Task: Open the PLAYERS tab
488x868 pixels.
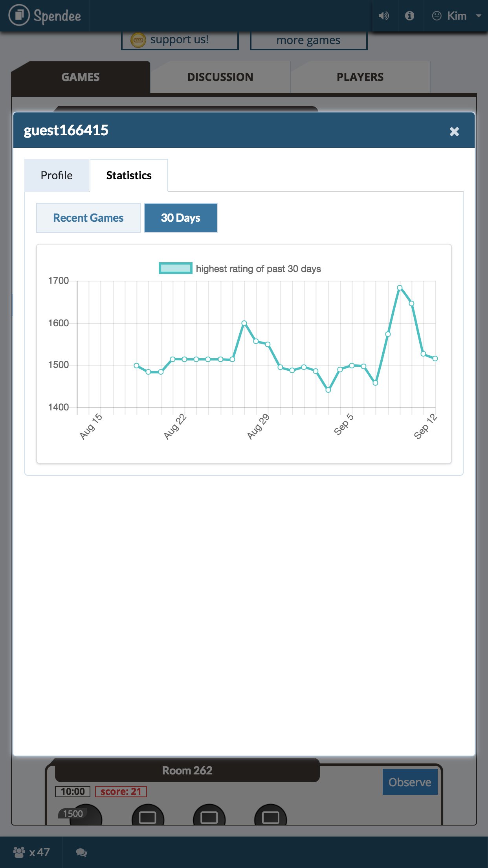Action: [x=360, y=77]
